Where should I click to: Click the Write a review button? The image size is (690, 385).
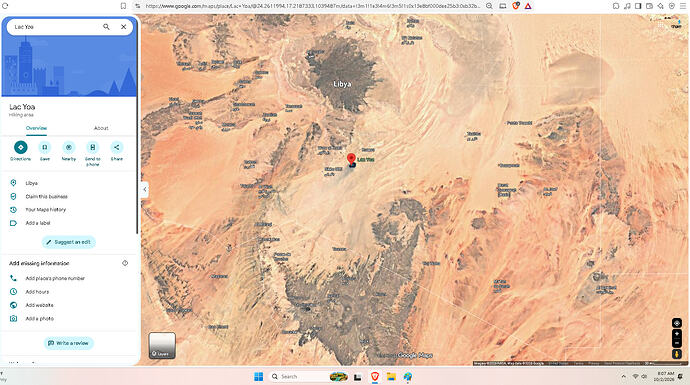[69, 343]
